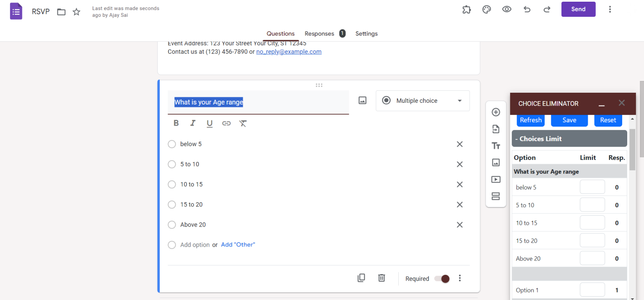Select '10 to 15' radio button

[171, 184]
